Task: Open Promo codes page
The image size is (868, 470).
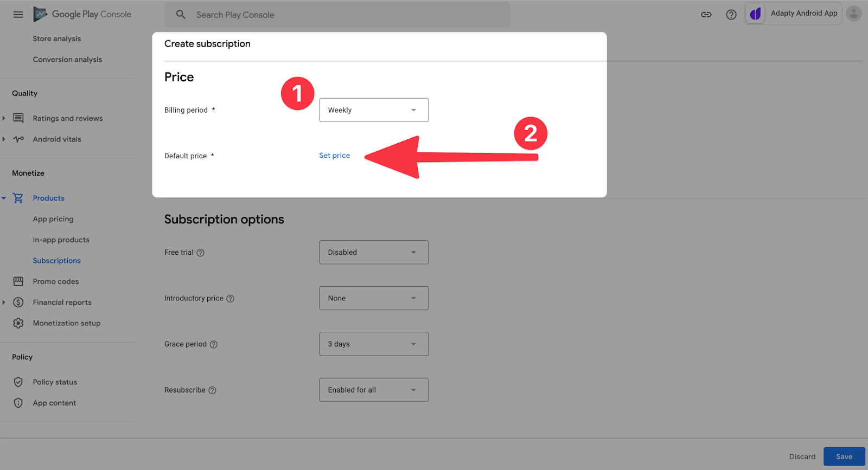Action: tap(56, 281)
